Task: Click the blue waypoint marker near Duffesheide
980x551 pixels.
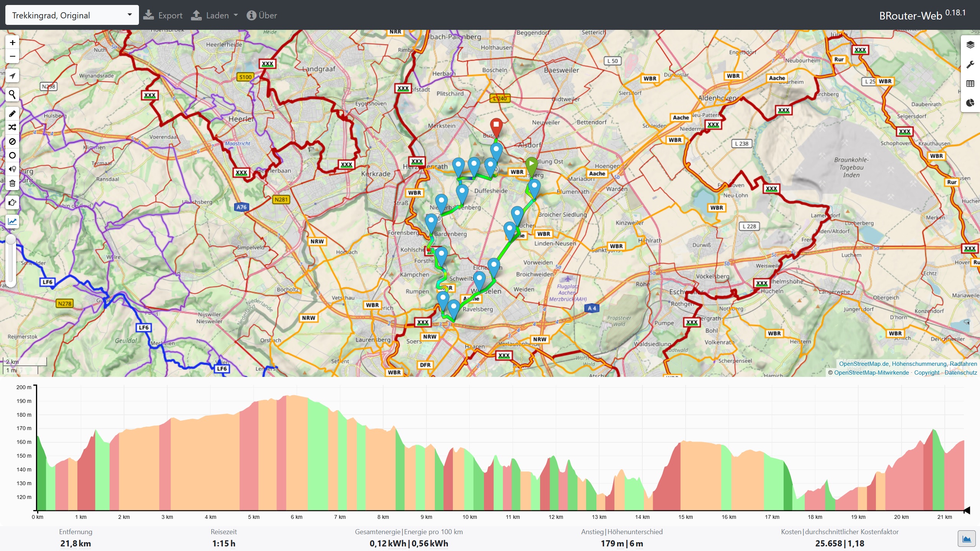Action: (462, 194)
